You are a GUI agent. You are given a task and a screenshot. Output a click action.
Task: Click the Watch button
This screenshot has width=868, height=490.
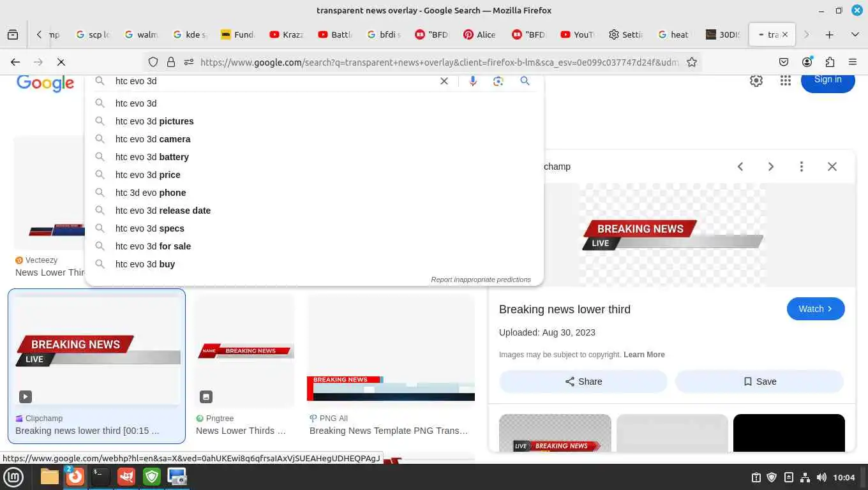click(x=816, y=309)
